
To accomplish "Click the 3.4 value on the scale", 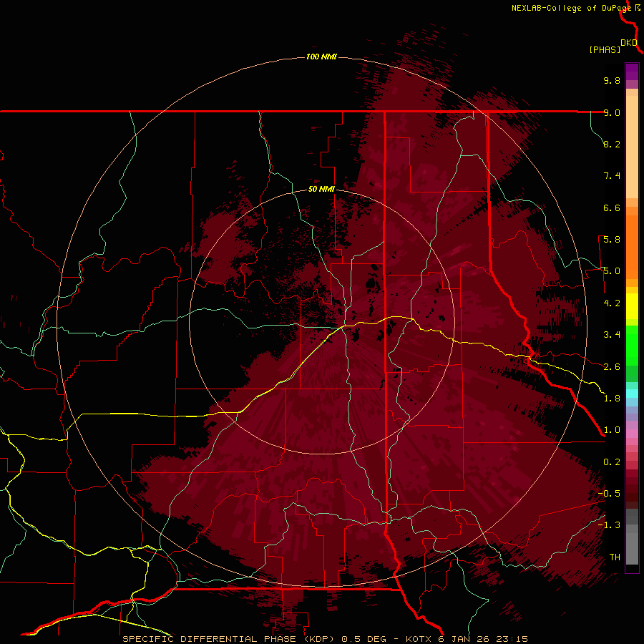I will pos(612,335).
